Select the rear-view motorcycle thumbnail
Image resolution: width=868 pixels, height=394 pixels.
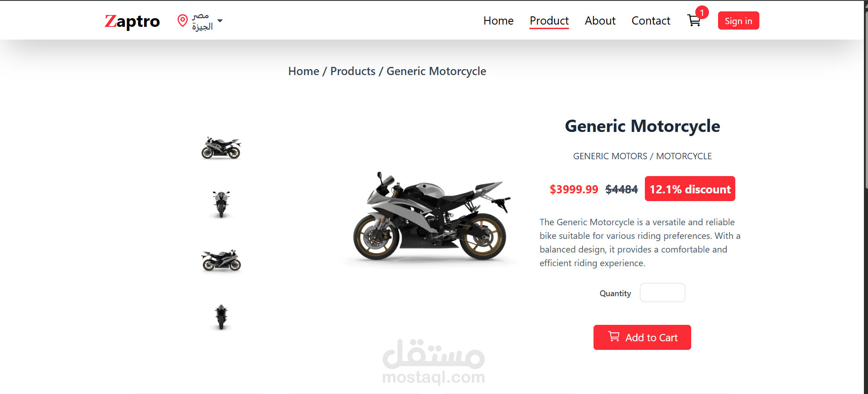point(221,317)
